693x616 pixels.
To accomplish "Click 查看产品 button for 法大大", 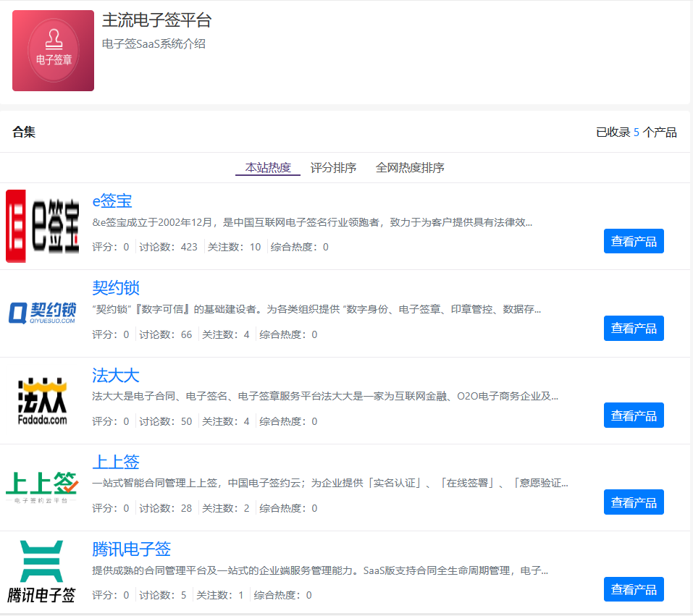I will (x=634, y=415).
